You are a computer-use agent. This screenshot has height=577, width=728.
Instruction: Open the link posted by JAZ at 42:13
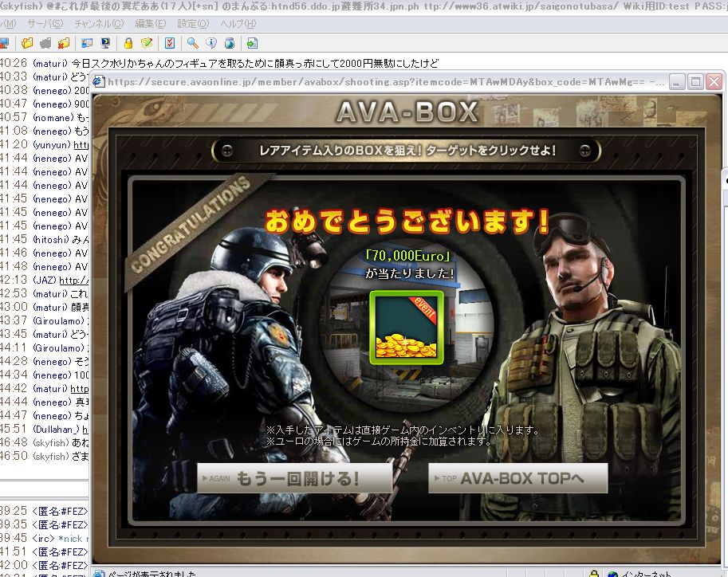pos(74,281)
